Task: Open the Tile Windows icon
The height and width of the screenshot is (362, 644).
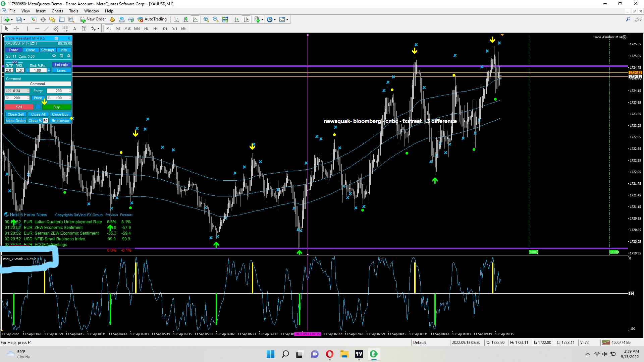Action: point(225,19)
